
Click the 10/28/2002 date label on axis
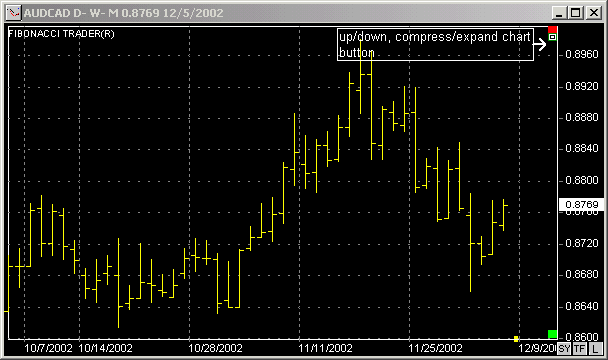[x=215, y=348]
